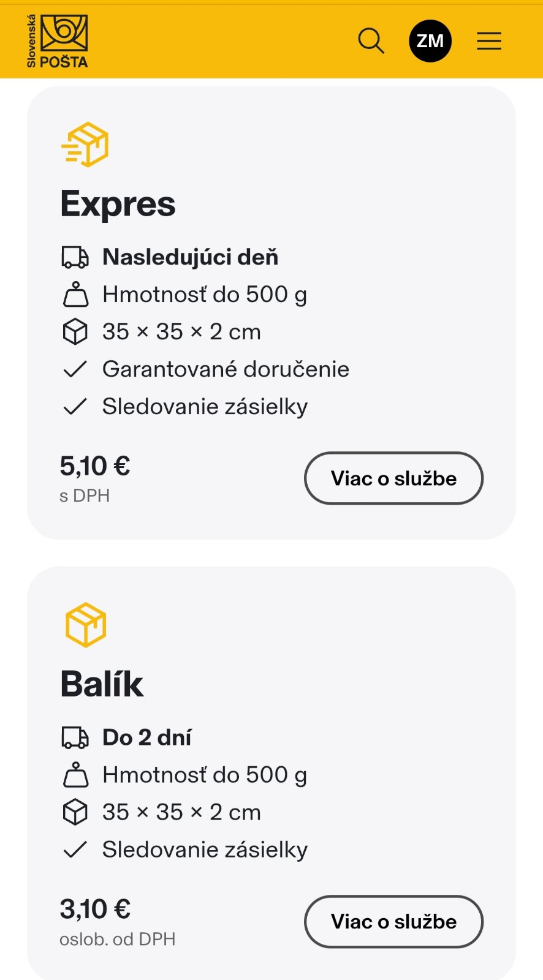Click the weight icon in Balík card
This screenshot has width=543, height=980.
coord(75,775)
